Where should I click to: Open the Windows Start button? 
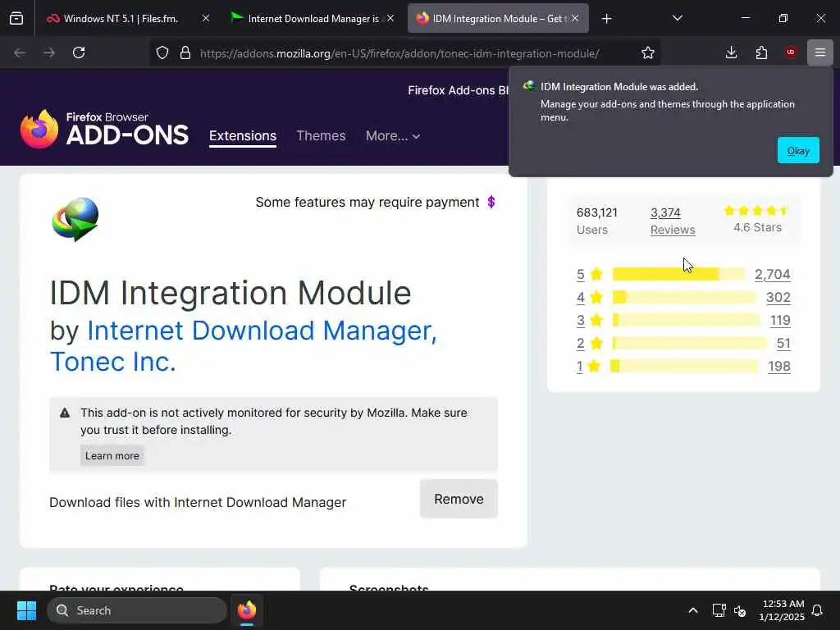[x=26, y=610]
